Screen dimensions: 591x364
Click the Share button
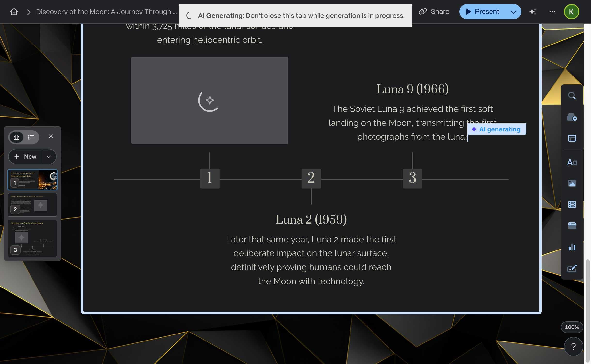click(x=434, y=12)
